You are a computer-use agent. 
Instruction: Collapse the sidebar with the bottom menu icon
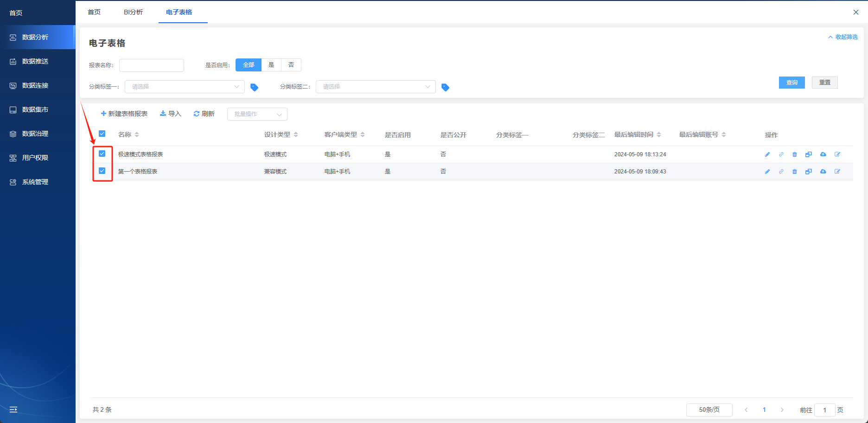pyautogui.click(x=13, y=410)
